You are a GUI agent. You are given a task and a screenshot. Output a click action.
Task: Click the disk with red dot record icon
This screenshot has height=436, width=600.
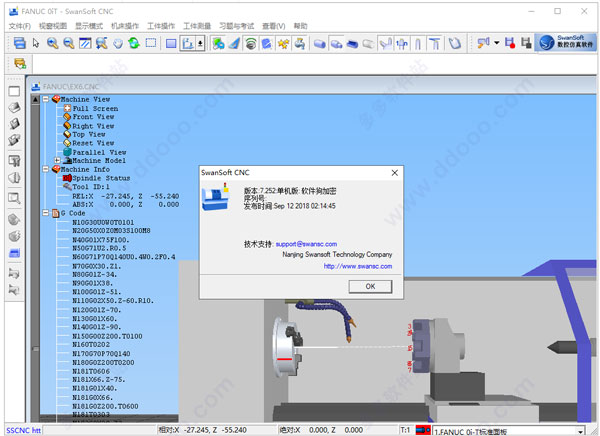pos(510,43)
